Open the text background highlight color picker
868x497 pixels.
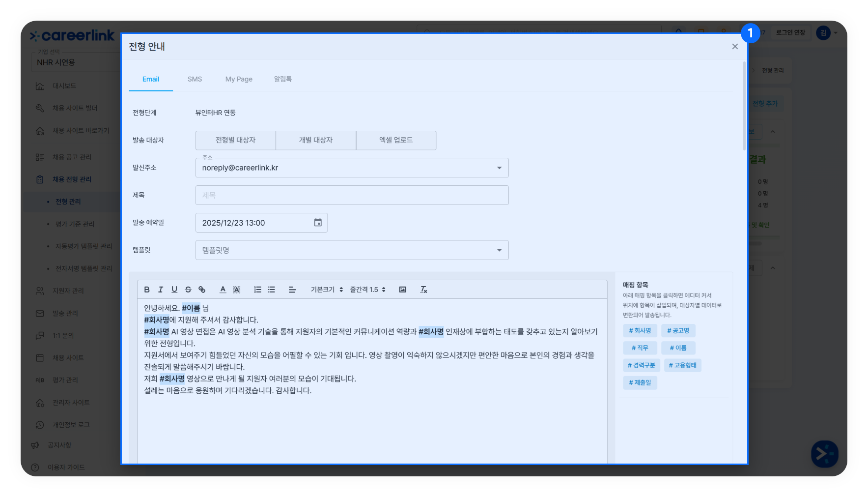point(237,290)
